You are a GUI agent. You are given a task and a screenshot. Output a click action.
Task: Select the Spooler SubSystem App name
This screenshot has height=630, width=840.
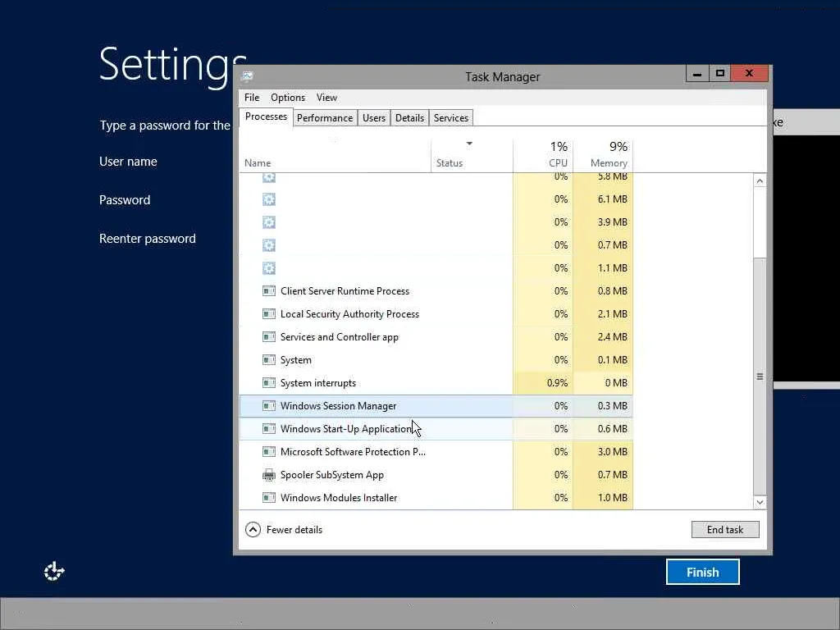[x=332, y=475]
